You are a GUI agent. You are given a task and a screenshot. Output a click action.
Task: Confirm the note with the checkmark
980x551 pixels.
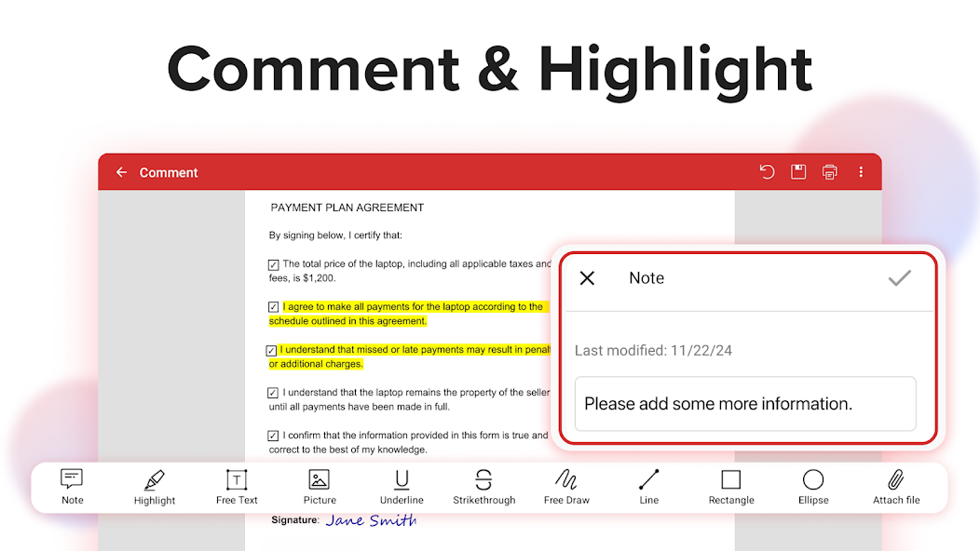tap(900, 277)
